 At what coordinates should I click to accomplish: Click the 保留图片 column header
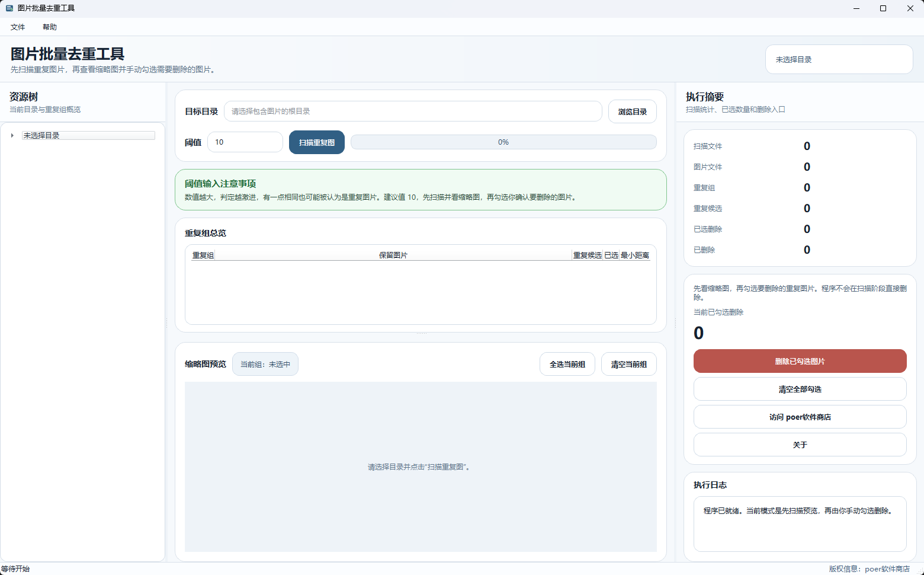(x=393, y=255)
